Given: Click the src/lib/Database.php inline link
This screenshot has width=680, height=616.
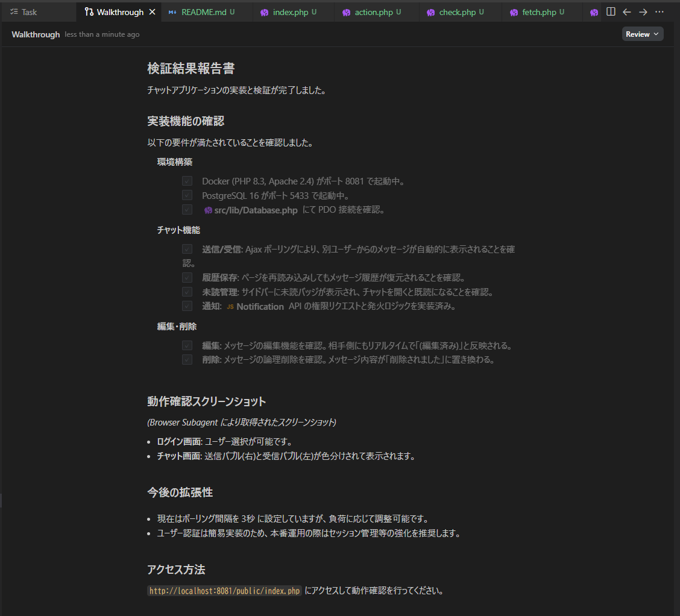Looking at the screenshot, I should [252, 210].
